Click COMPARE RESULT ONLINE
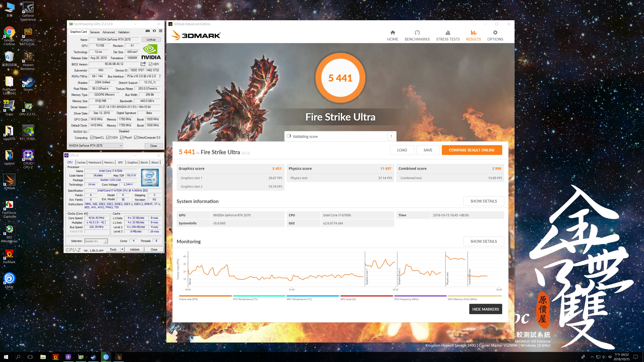 point(472,150)
